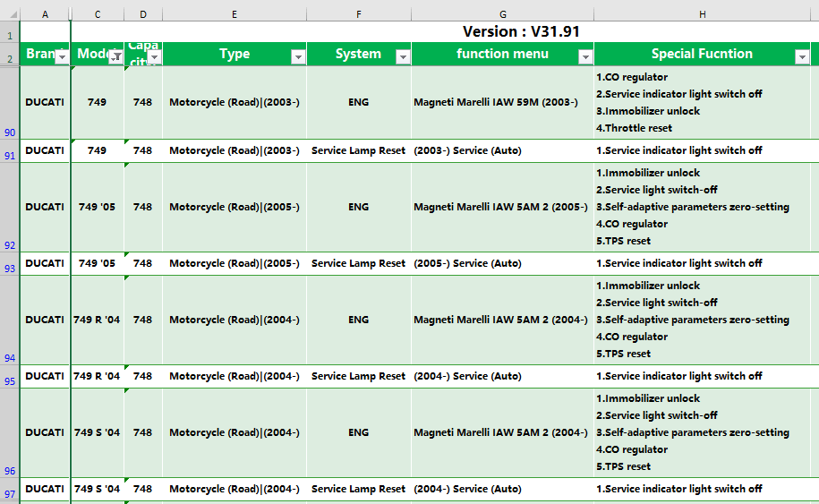Select 'Motorcycle (Road)|(2004-)' type cell in row 94
The width and height of the screenshot is (819, 504).
[x=235, y=320]
